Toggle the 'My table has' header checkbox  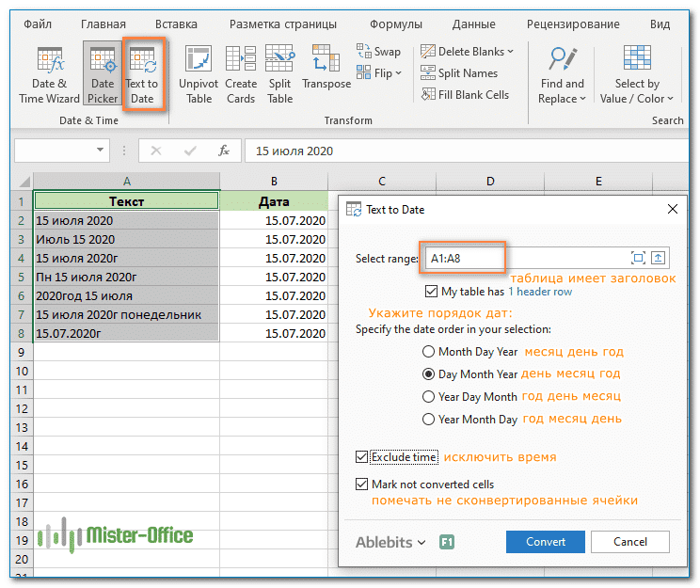tap(432, 292)
